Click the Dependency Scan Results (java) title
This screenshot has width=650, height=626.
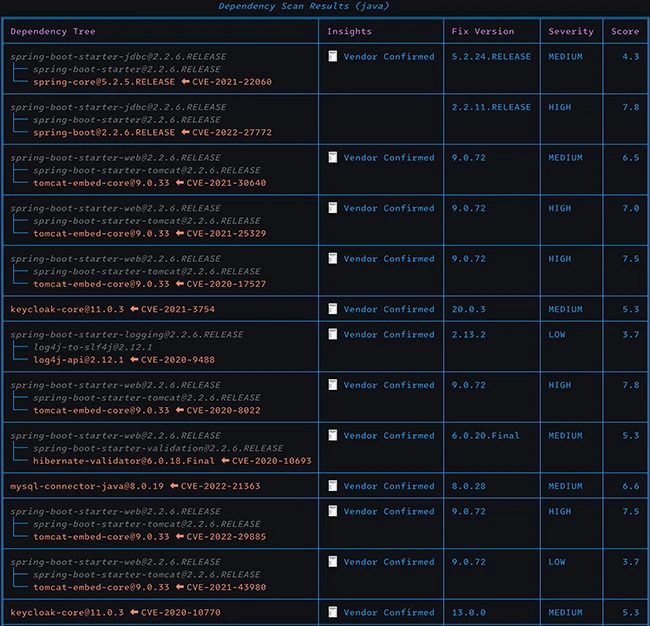point(303,6)
